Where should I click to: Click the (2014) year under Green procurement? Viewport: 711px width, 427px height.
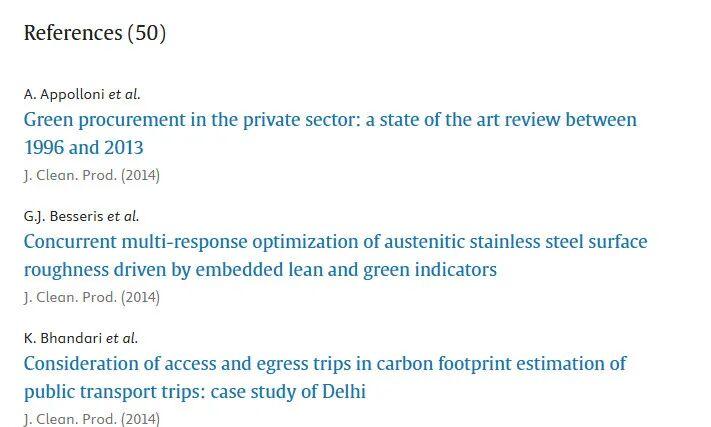pyautogui.click(x=141, y=175)
